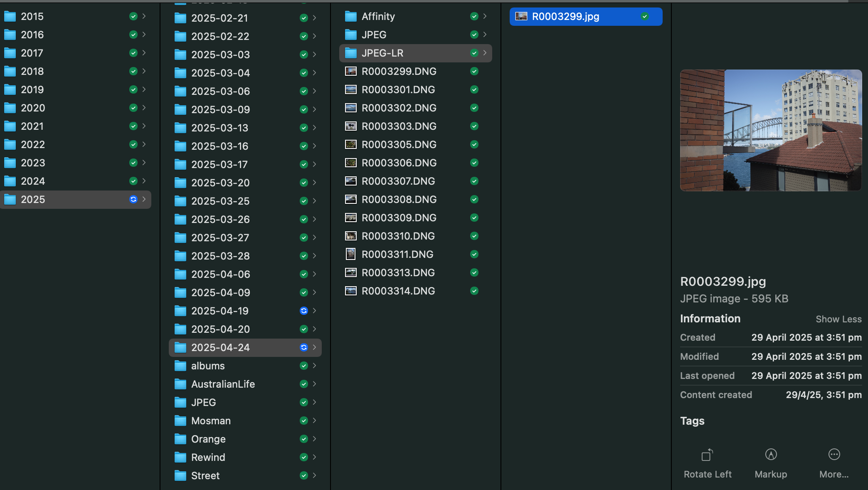Click the green checkmark badge on 2016 folder
This screenshot has height=490, width=868.
[133, 35]
